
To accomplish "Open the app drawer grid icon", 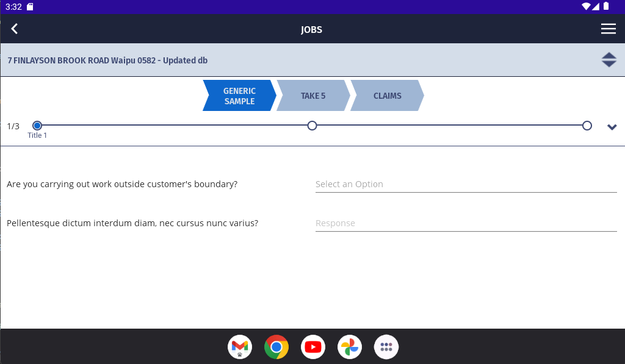I will click(x=386, y=346).
